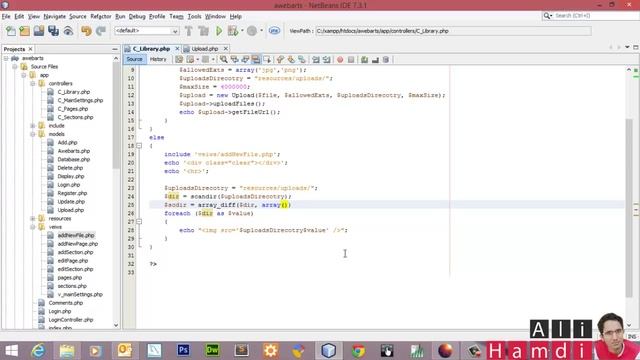Viewport: 640px width, 360px height.
Task: Click the New Project toolbar icon
Action: pos(24,31)
